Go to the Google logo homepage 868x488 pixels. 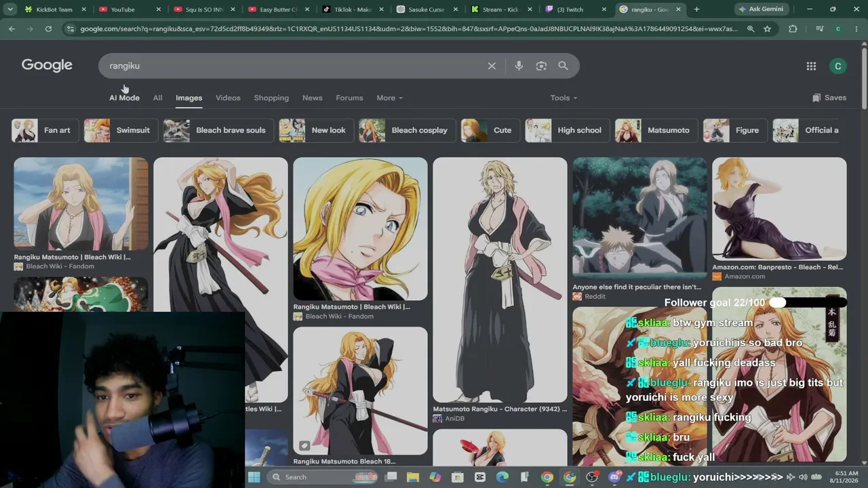pyautogui.click(x=47, y=65)
